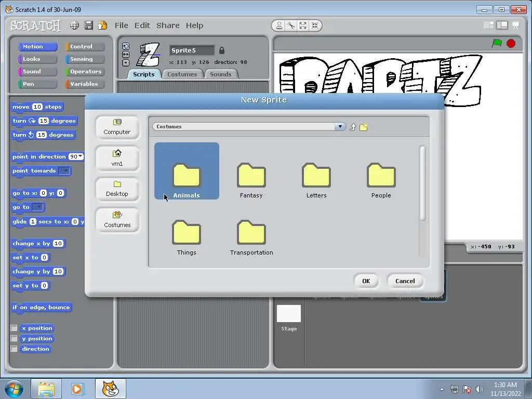
Task: Open the Letters costume folder
Action: (316, 180)
